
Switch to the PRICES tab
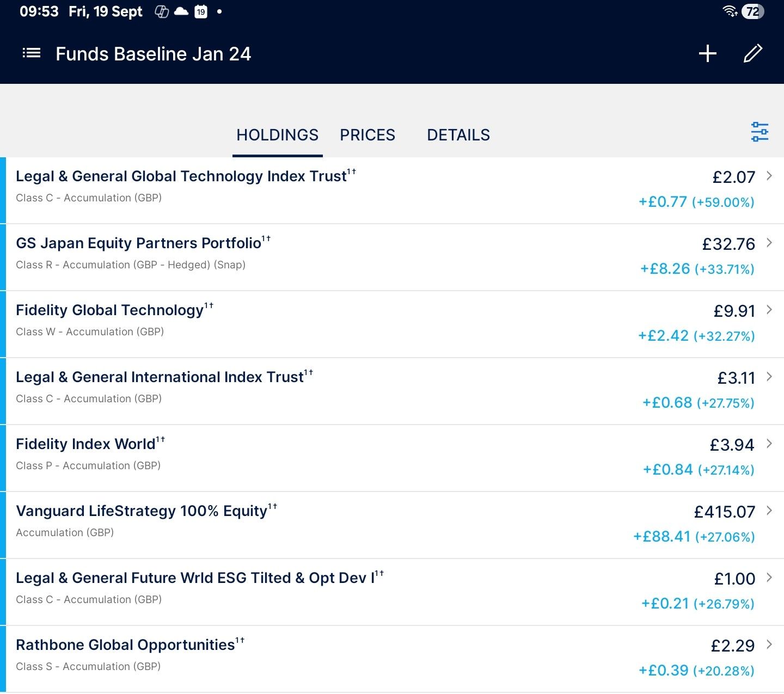(367, 135)
